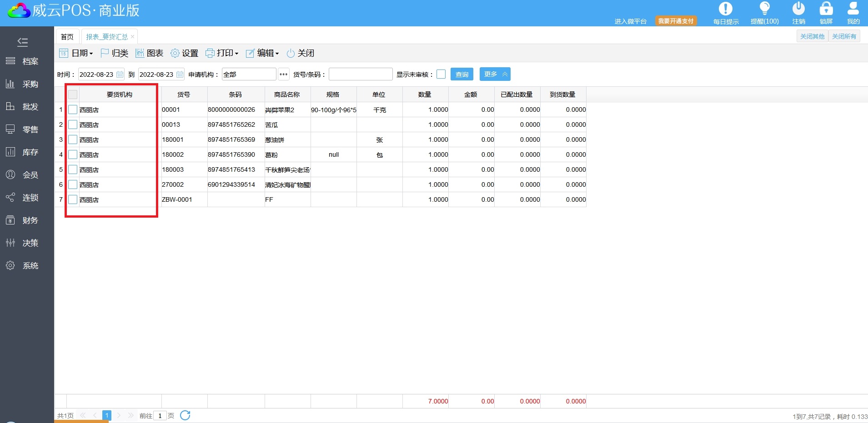Click the Query (查询) button

click(462, 74)
